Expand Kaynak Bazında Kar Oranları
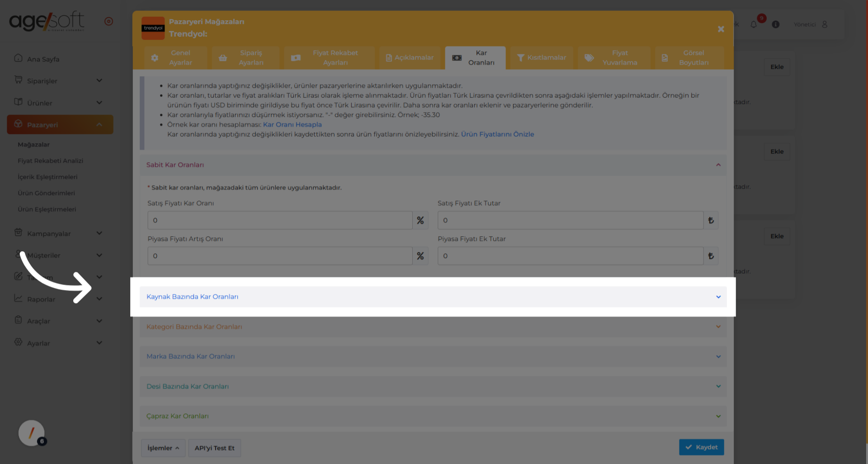Image resolution: width=868 pixels, height=464 pixels. coord(433,297)
